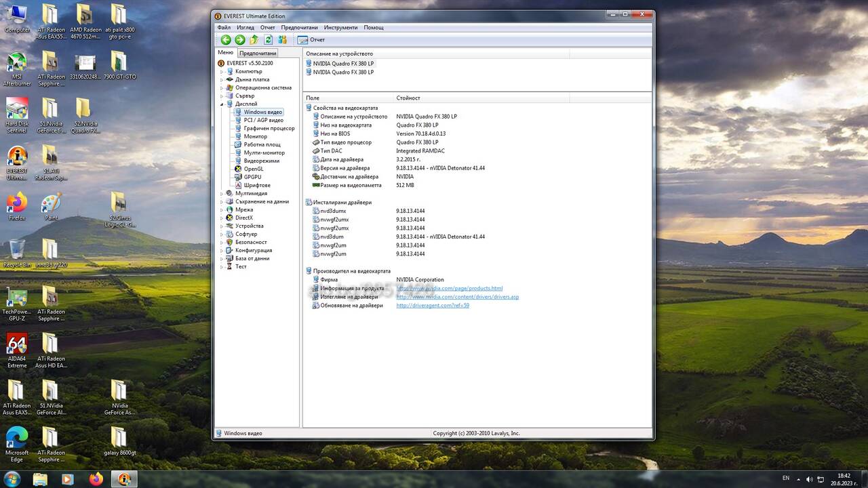Click the Поле column header
This screenshot has height=488, width=868.
pos(349,98)
